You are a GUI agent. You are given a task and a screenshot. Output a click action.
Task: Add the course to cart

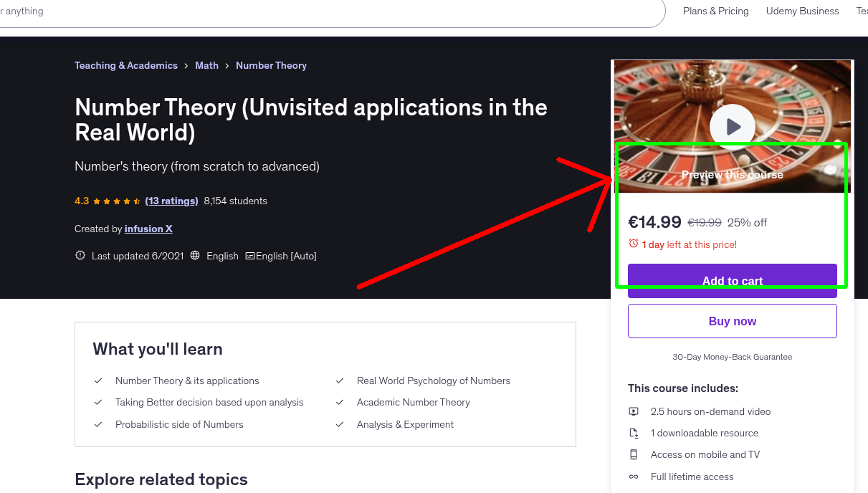[x=732, y=281]
